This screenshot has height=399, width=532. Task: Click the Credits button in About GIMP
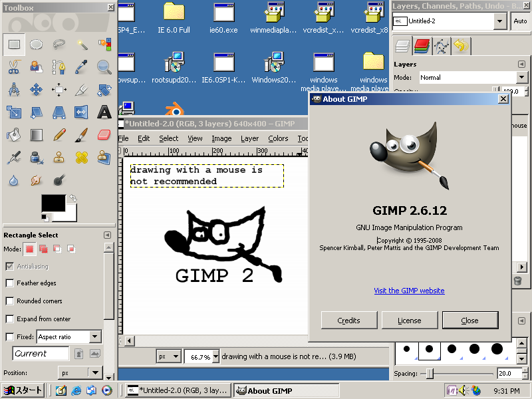(348, 321)
